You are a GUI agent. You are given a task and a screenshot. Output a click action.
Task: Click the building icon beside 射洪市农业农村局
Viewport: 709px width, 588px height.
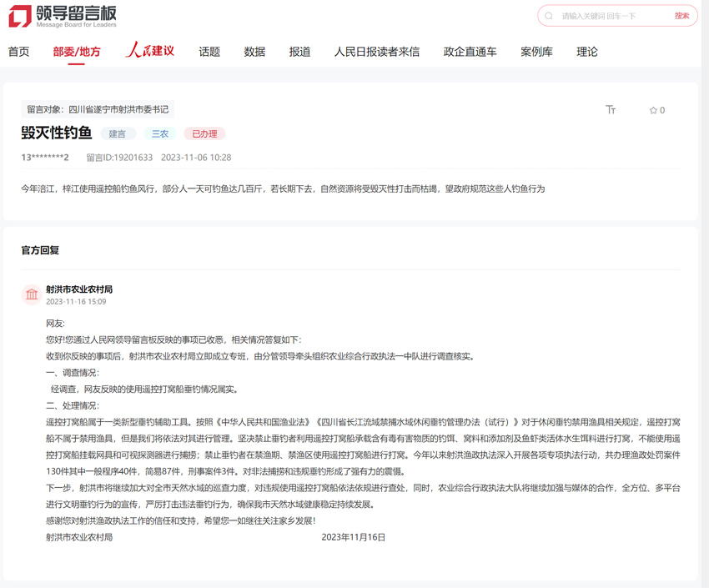[x=32, y=294]
